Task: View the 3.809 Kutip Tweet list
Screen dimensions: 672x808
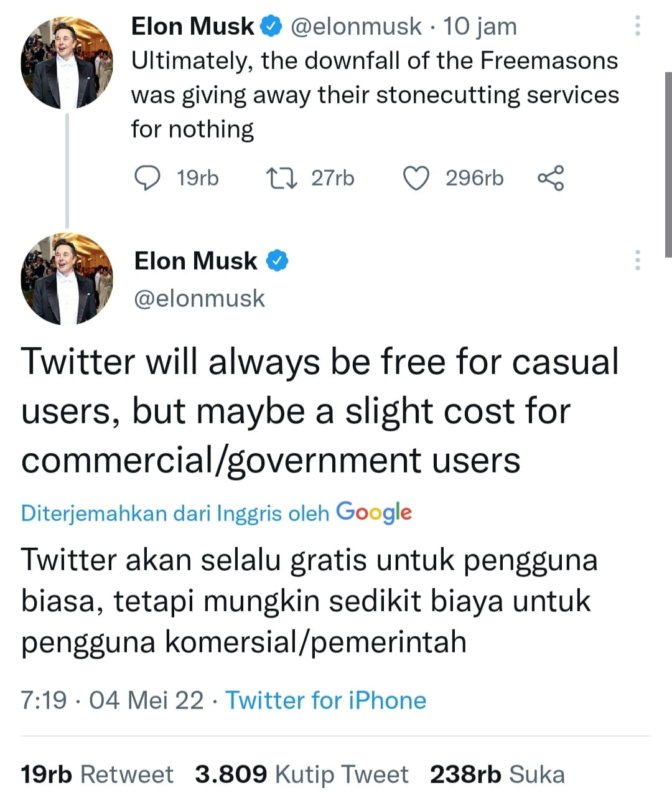Action: [x=302, y=774]
